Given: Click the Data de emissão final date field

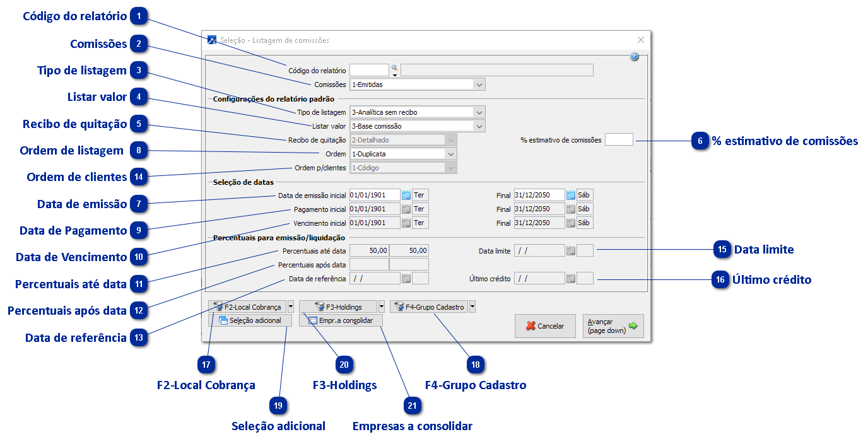Looking at the screenshot, I should pyautogui.click(x=539, y=195).
